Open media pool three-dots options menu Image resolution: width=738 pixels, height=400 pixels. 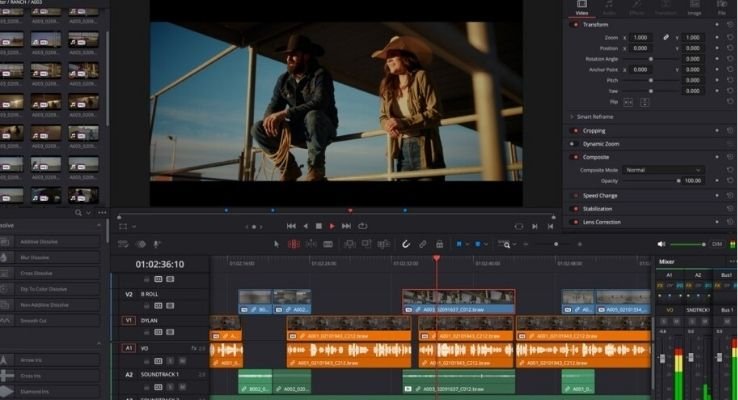(102, 213)
